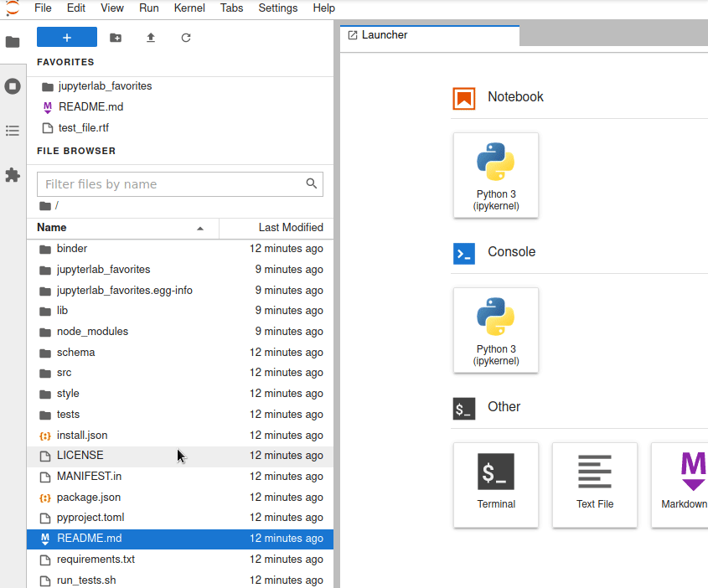
Task: Click the Other section terminal icon
Action: click(x=463, y=409)
